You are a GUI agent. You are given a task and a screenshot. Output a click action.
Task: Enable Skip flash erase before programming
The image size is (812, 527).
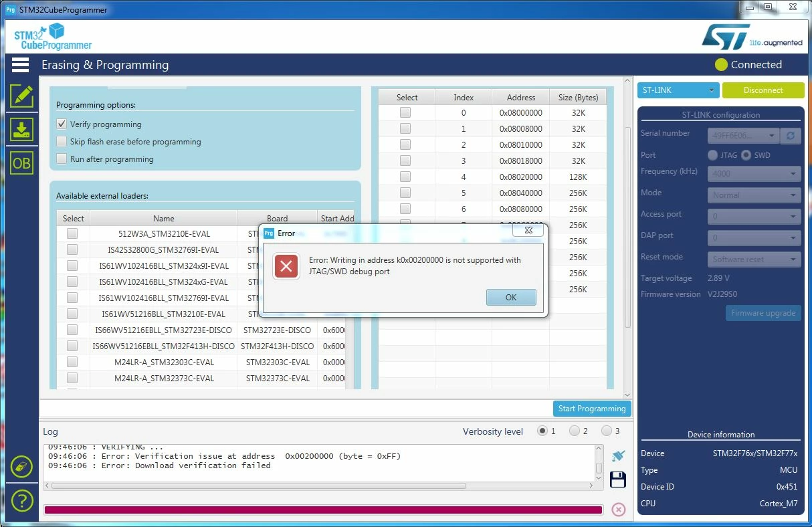click(62, 141)
